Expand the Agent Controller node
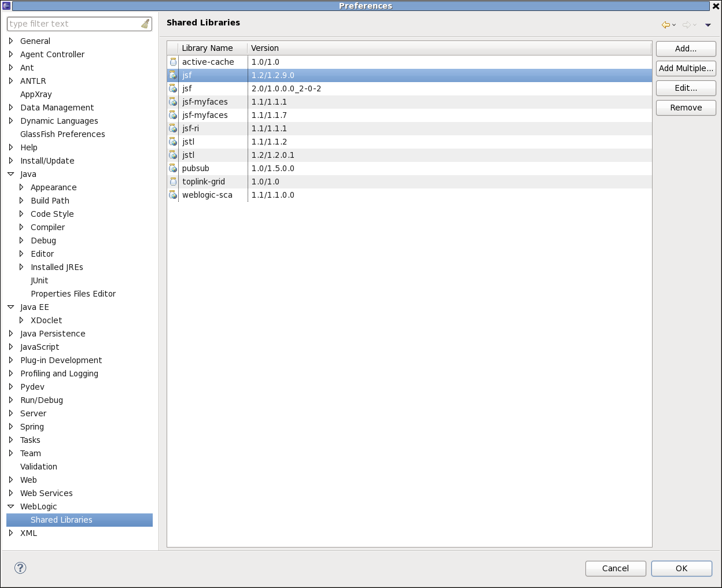 [x=11, y=54]
